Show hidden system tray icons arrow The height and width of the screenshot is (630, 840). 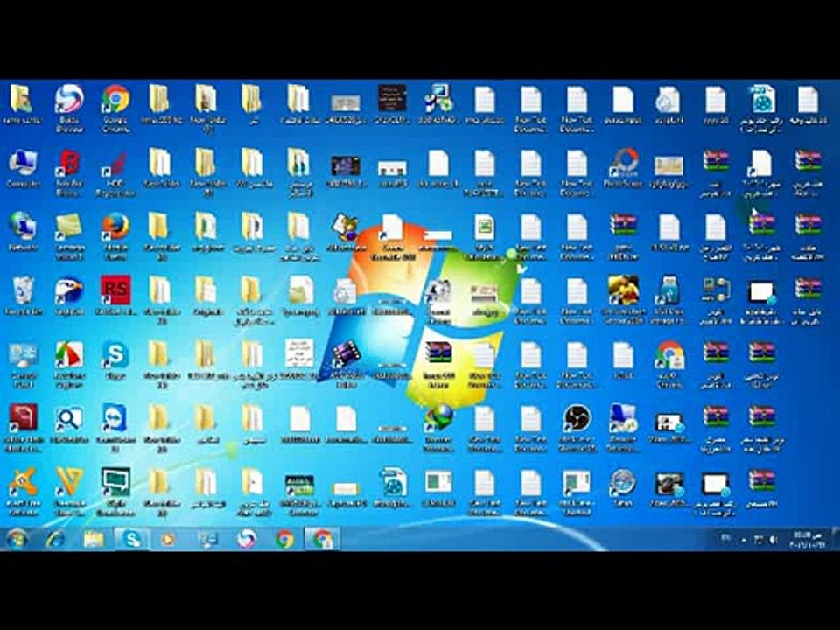[744, 541]
